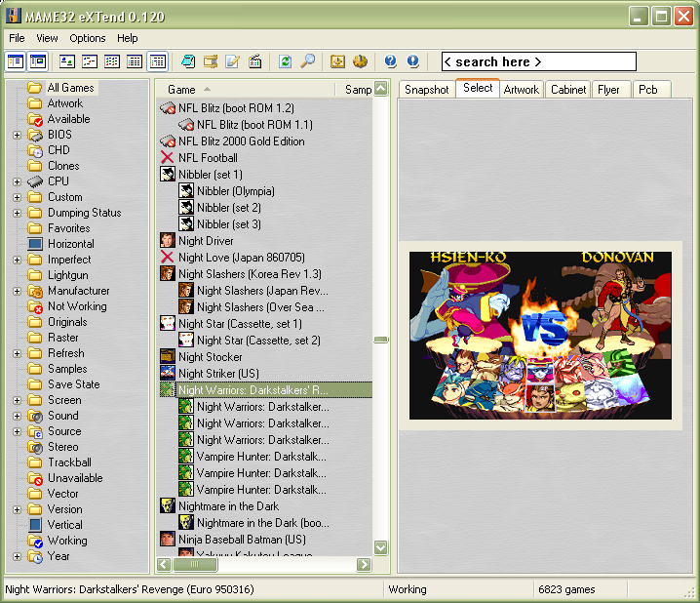
Task: Toggle the folder list panel toolbar icon
Action: tap(16, 61)
